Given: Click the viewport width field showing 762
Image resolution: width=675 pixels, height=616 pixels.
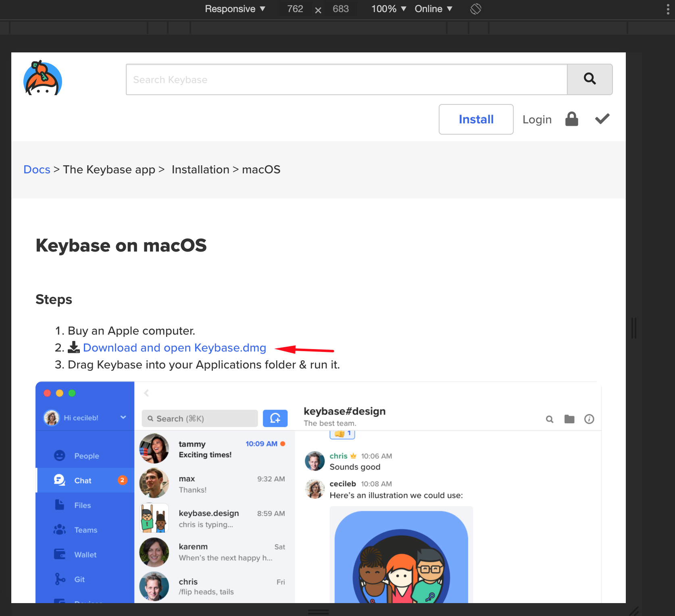Looking at the screenshot, I should pos(295,9).
